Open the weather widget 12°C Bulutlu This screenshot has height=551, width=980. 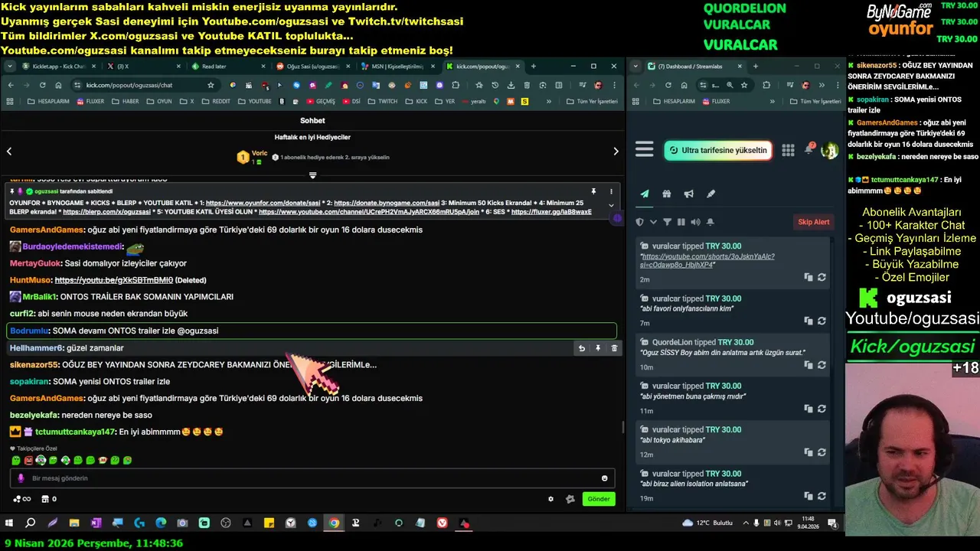(707, 523)
